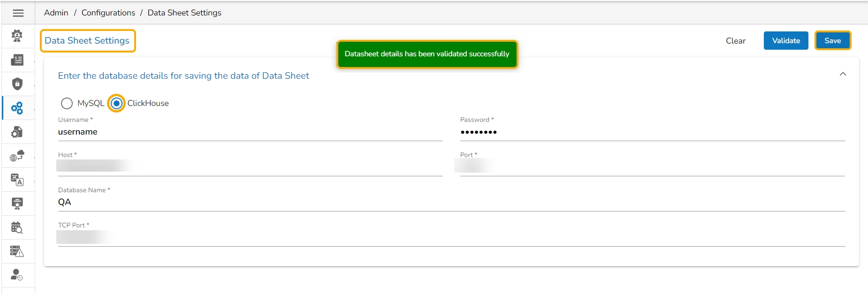The image size is (868, 294).
Task: Open the language translation sidebar icon
Action: tap(17, 180)
